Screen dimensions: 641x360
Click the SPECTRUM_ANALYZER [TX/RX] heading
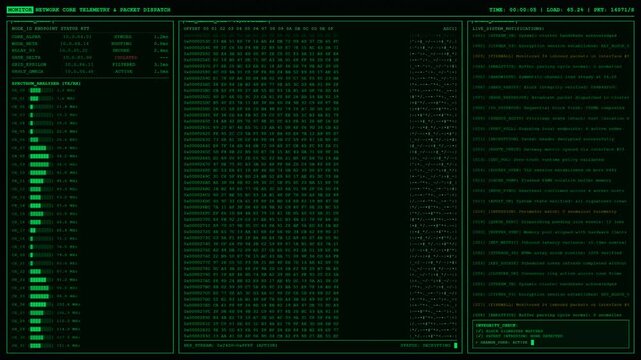point(46,83)
